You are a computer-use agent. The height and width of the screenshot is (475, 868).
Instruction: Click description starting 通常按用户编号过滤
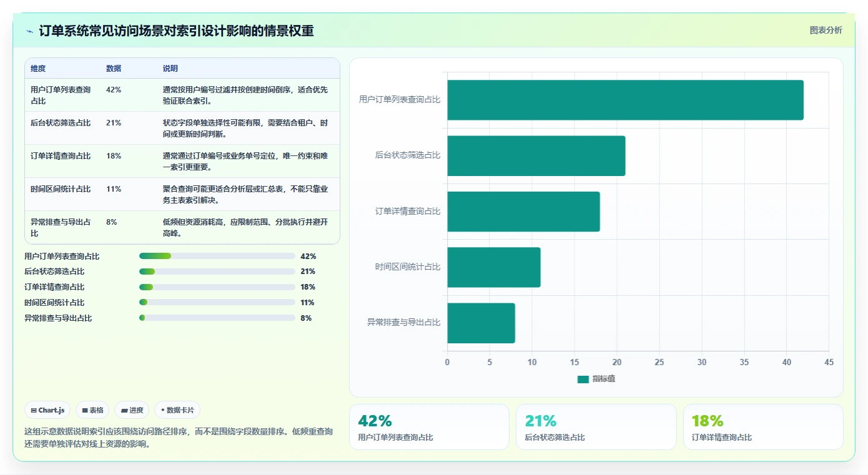[x=245, y=95]
